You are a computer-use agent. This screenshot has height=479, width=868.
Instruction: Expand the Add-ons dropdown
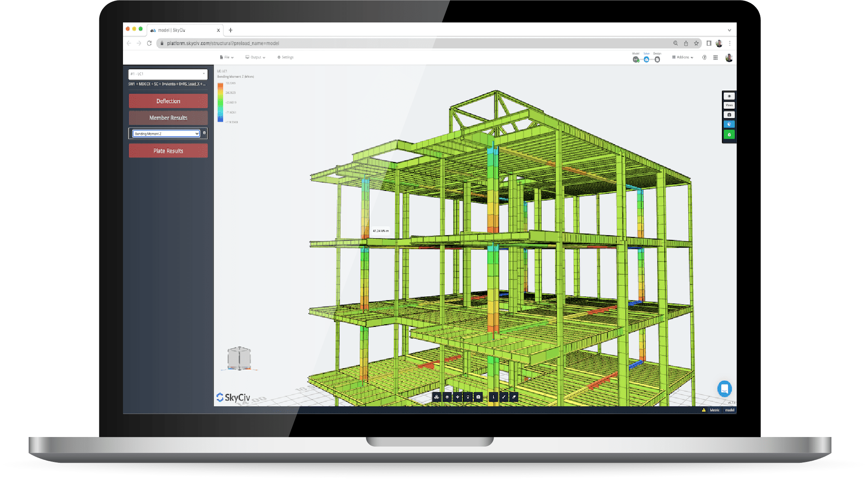pyautogui.click(x=682, y=57)
